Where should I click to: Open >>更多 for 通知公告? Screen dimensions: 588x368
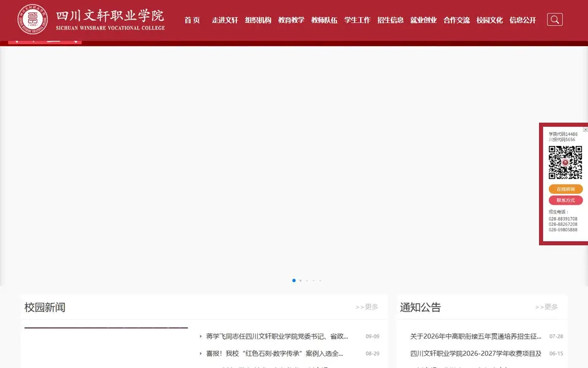point(546,307)
